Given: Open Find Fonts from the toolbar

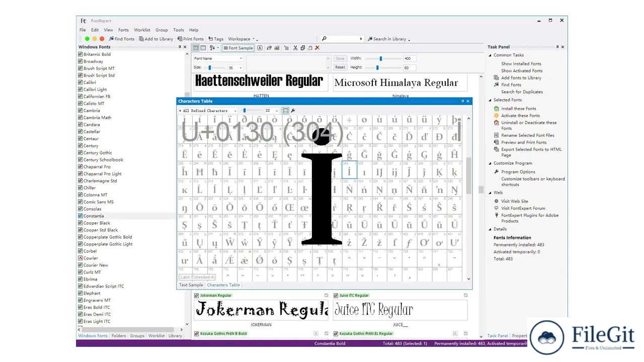Looking at the screenshot, I should (122, 39).
